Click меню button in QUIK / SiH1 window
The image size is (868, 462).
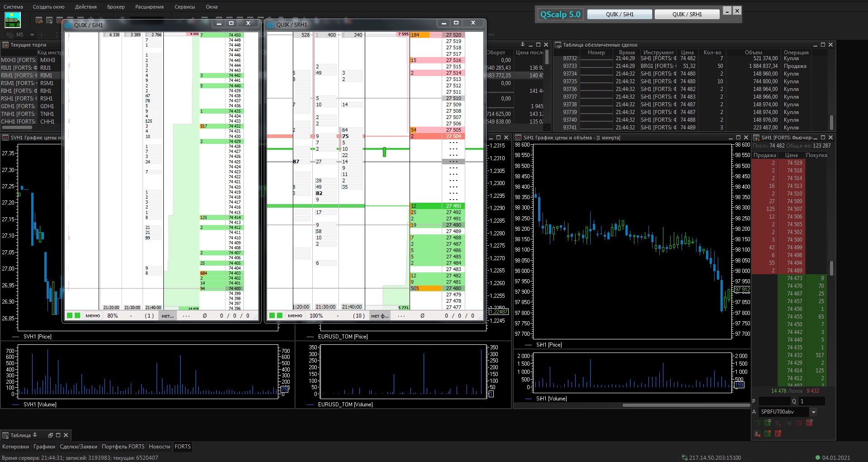tap(93, 316)
